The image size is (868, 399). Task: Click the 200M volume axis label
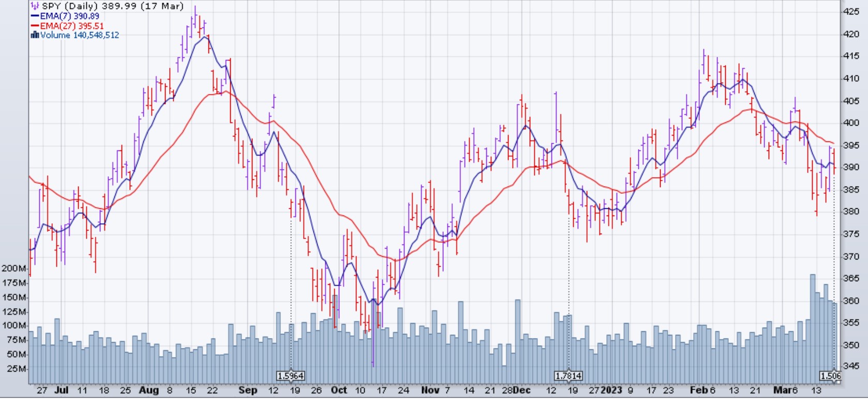(14, 268)
